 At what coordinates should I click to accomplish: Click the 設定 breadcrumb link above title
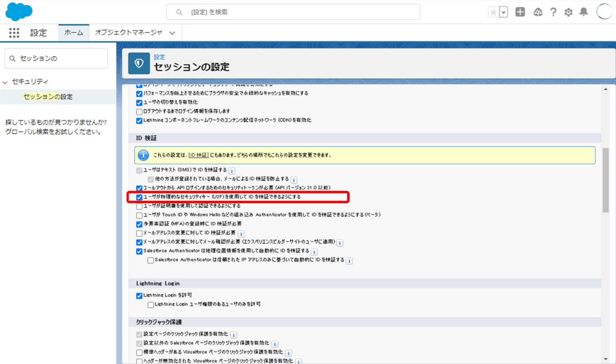click(159, 57)
